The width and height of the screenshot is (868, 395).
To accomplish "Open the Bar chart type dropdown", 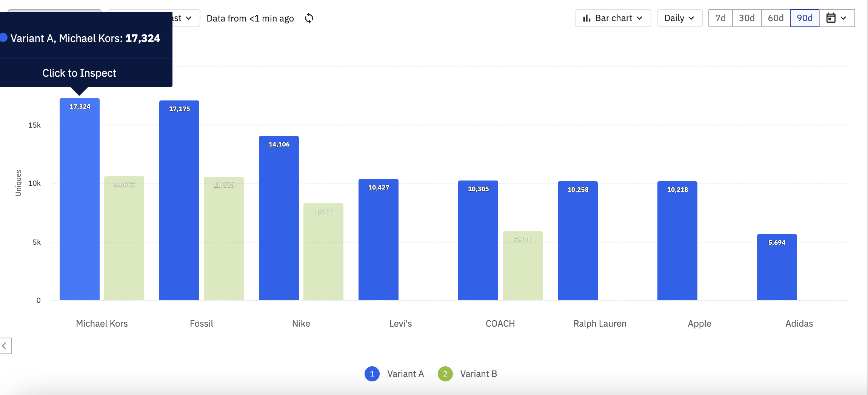I will [x=613, y=18].
